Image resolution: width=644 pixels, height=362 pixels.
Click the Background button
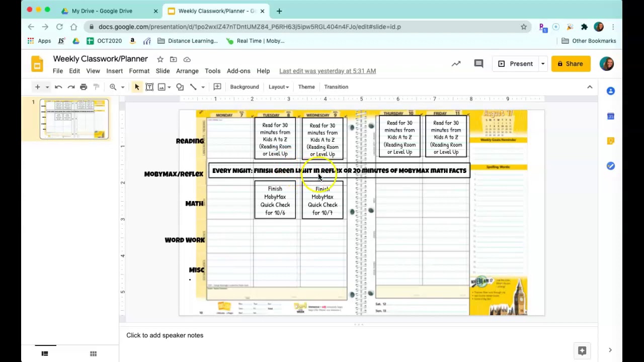pos(245,87)
